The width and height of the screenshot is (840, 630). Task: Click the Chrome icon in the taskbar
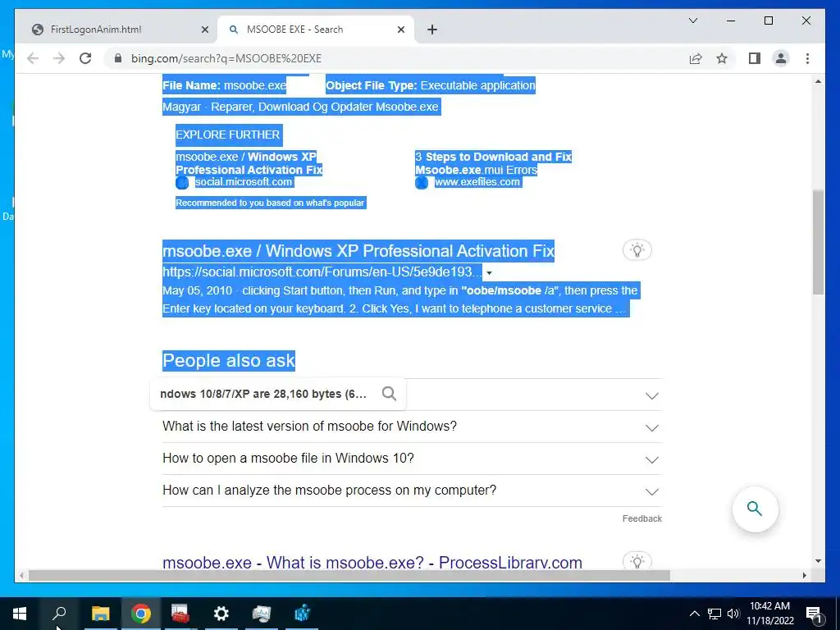click(140, 614)
